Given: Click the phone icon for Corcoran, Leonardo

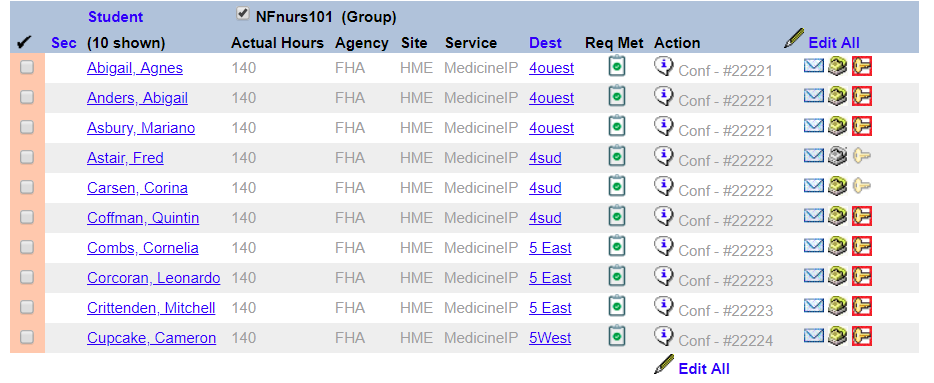Looking at the screenshot, I should 837,276.
